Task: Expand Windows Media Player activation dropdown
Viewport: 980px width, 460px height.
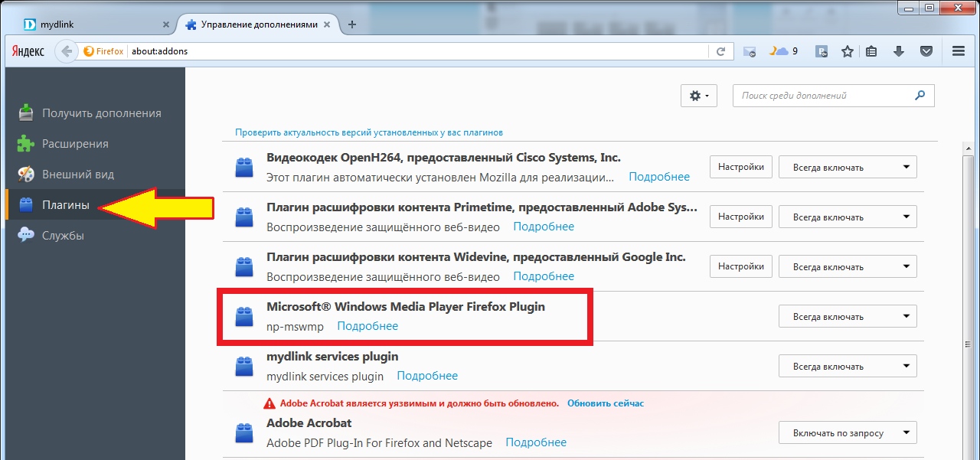Action: [x=847, y=316]
